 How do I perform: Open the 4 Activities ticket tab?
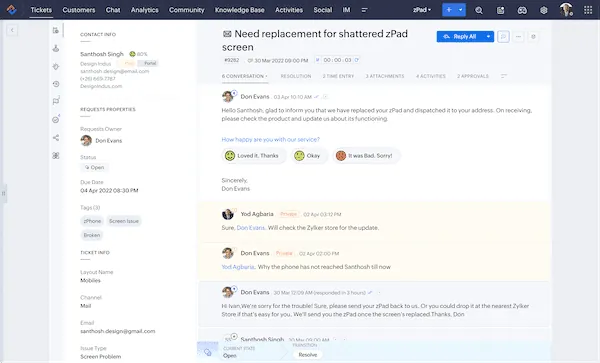(431, 76)
